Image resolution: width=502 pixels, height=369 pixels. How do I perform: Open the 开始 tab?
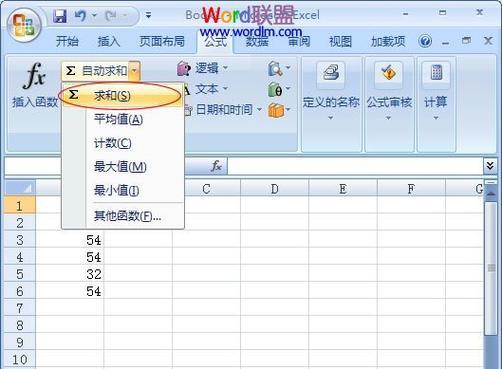(67, 41)
